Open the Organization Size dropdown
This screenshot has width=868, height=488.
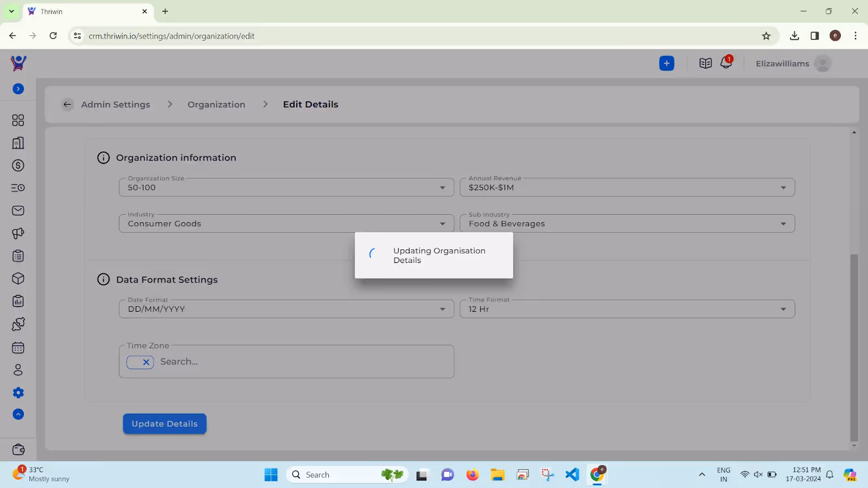pos(286,188)
